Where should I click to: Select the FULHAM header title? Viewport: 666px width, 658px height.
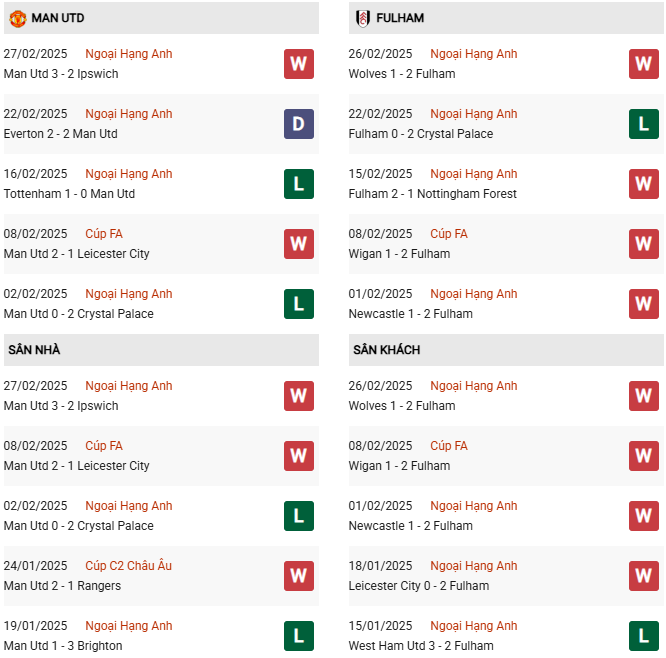pos(400,18)
